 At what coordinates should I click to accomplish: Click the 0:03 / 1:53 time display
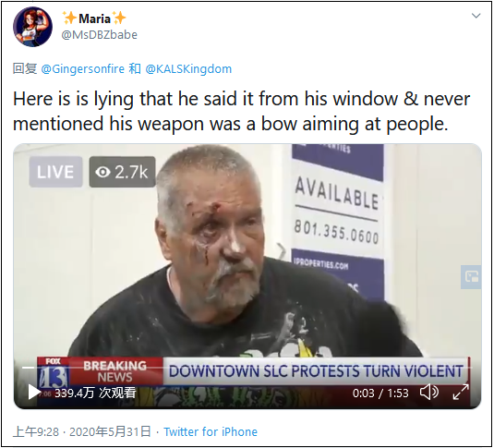coord(380,394)
